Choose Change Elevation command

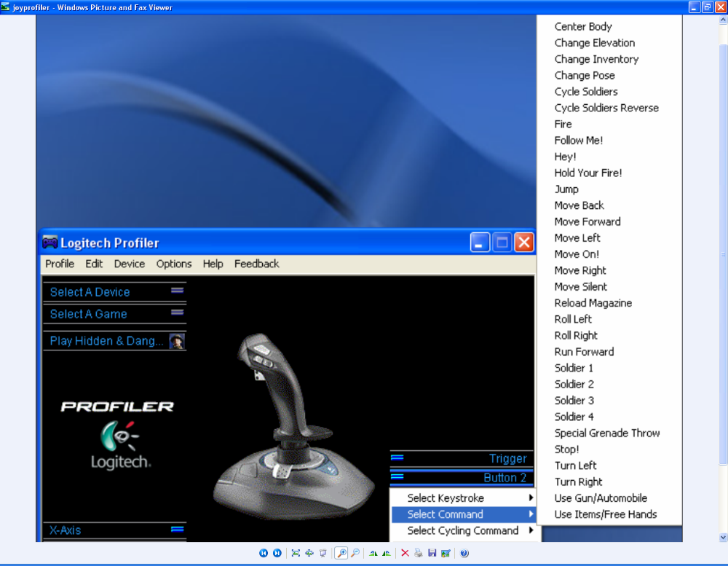tap(609, 43)
